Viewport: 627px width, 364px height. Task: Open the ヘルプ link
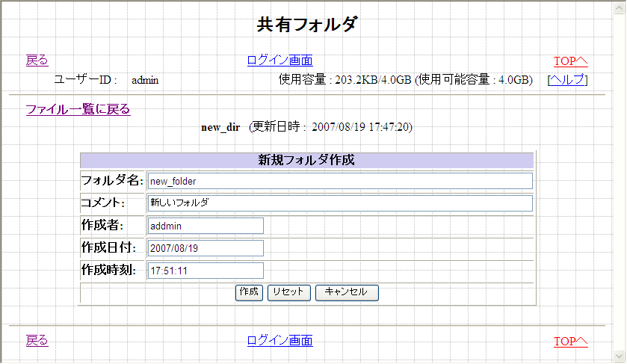[x=567, y=80]
